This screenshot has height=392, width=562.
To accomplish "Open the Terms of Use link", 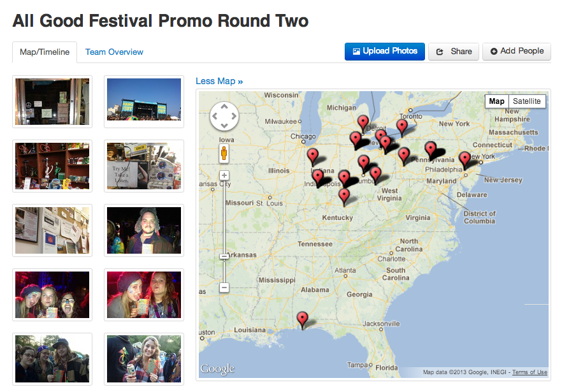I will point(530,372).
